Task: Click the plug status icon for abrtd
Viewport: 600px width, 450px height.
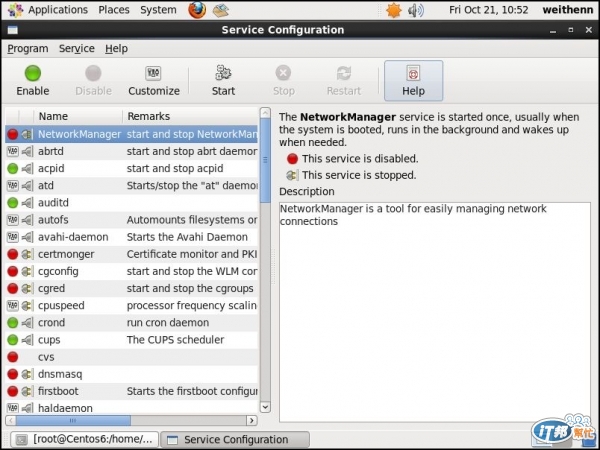Action: (27, 152)
